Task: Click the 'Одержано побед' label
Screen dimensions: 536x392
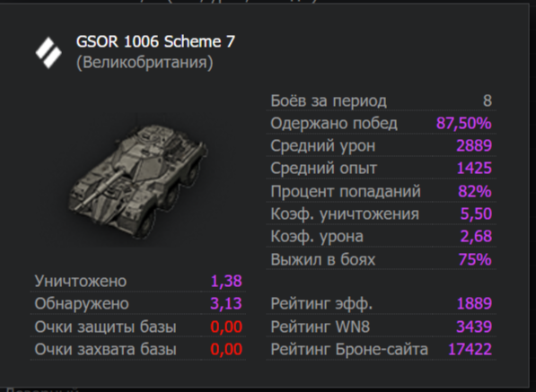Action: click(334, 124)
